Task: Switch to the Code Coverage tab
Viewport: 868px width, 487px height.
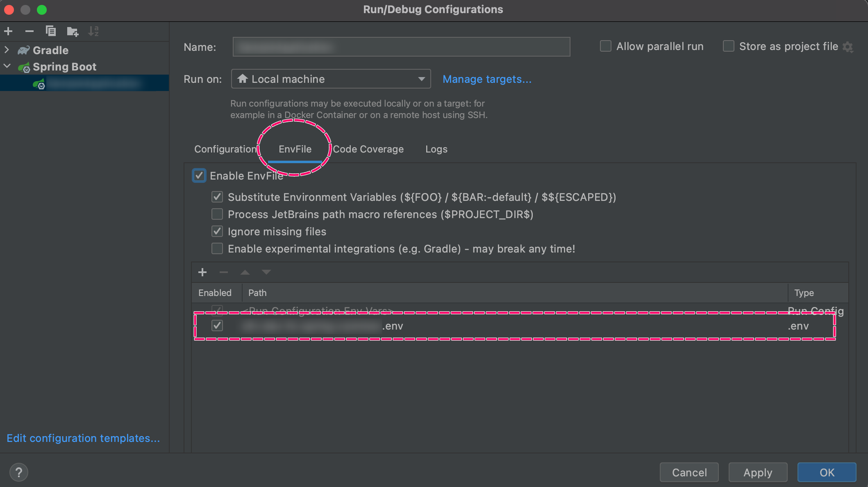Action: tap(368, 149)
